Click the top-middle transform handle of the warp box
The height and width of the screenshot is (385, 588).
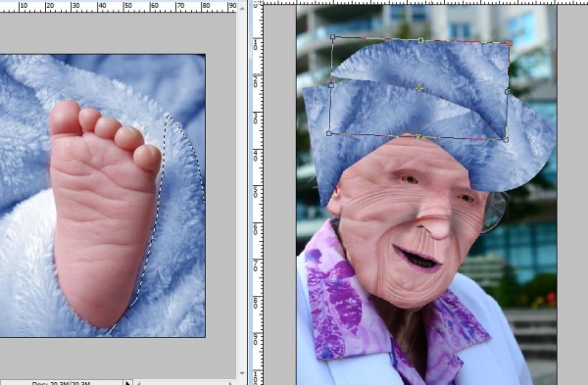[x=420, y=40]
